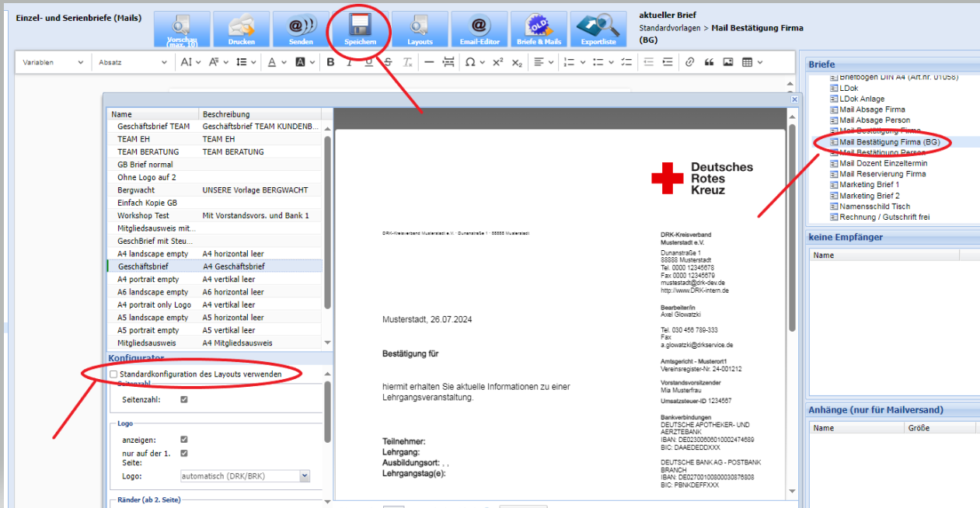The width and height of the screenshot is (980, 508).
Task: Select Mail Absage Firma in Briefe list
Action: pos(872,110)
